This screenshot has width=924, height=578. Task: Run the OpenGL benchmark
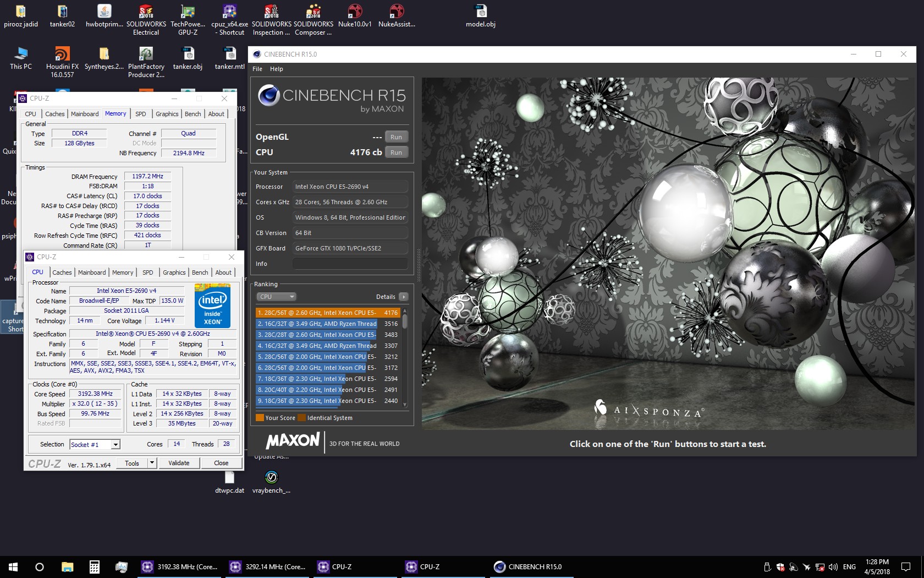396,137
